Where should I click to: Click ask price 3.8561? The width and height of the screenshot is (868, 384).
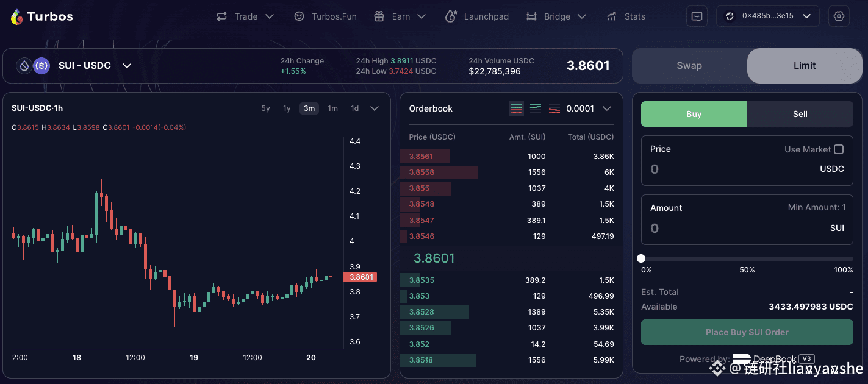pyautogui.click(x=421, y=157)
